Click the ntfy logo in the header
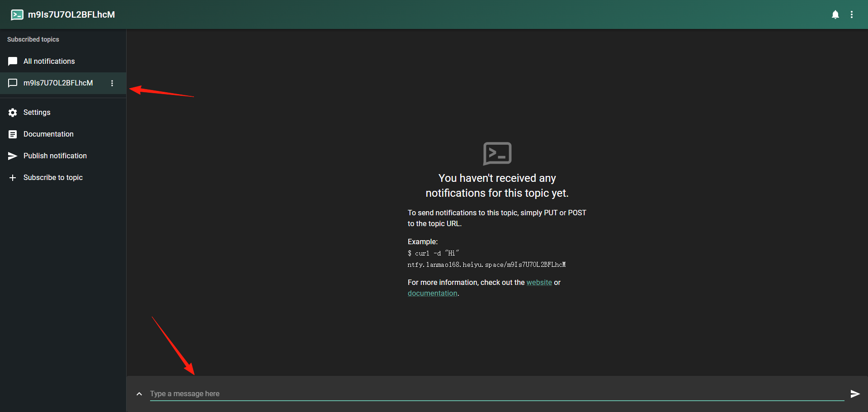This screenshot has width=868, height=412. (17, 14)
